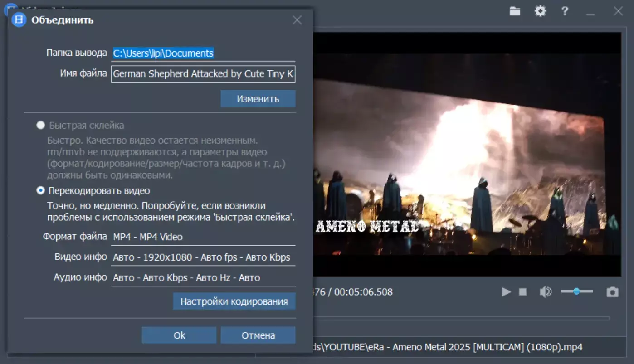Image resolution: width=634 pixels, height=364 pixels.
Task: Cancel the dialog with Отмена
Action: (258, 335)
